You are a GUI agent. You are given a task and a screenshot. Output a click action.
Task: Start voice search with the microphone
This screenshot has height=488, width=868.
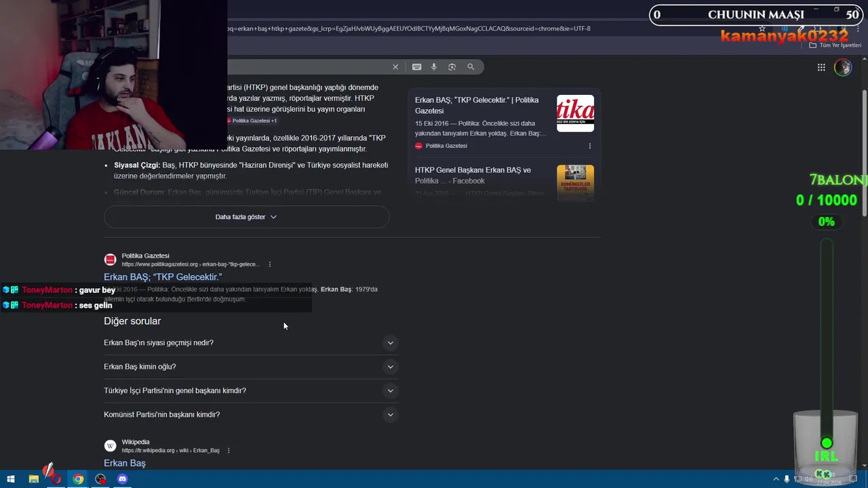(434, 67)
